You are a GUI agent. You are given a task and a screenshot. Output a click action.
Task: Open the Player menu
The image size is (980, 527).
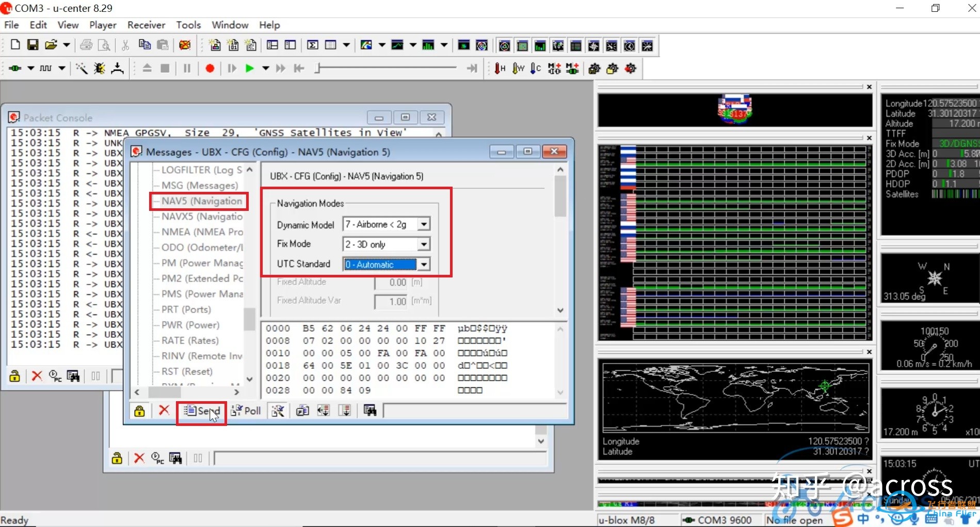click(103, 25)
